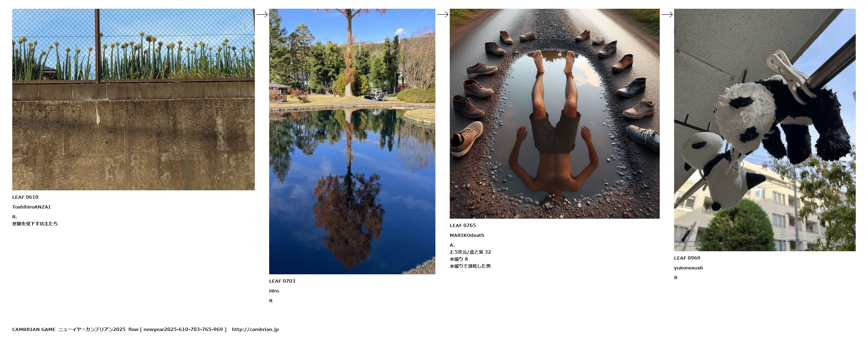Screen dimensions: 868x338
Task: Click author name ToshihiroANZAI
Action: tap(31, 207)
